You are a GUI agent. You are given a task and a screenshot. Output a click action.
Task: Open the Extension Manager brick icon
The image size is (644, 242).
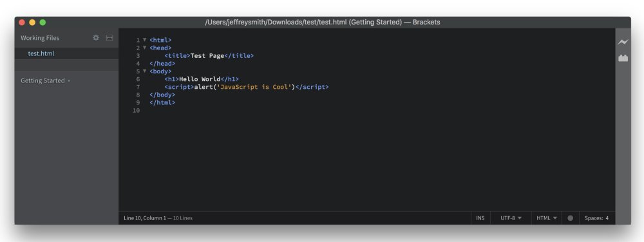click(623, 58)
